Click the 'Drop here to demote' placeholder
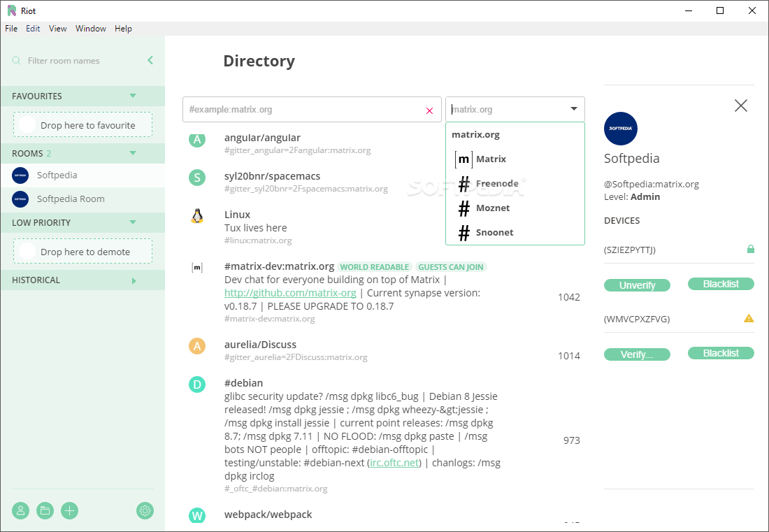 click(x=83, y=251)
